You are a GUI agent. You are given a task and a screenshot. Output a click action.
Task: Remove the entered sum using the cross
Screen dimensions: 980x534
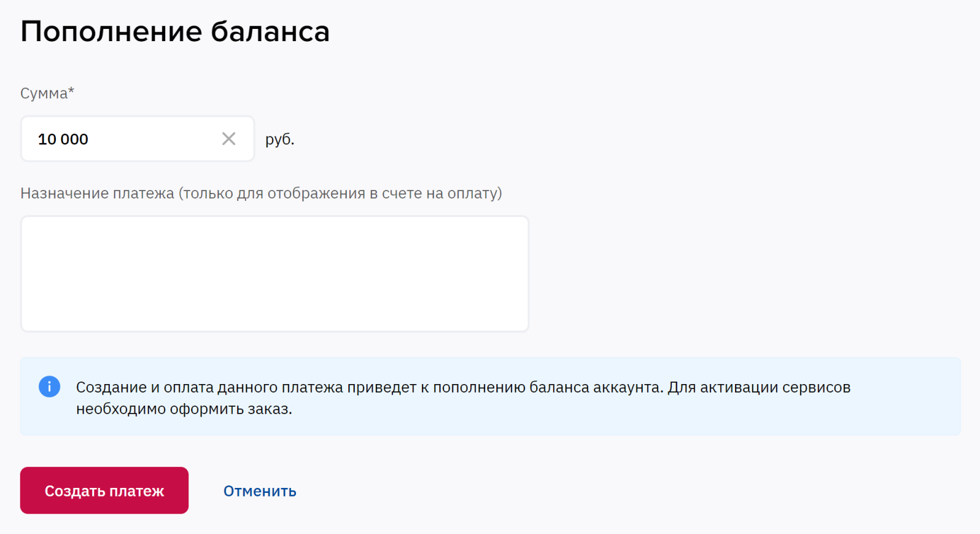pyautogui.click(x=228, y=139)
